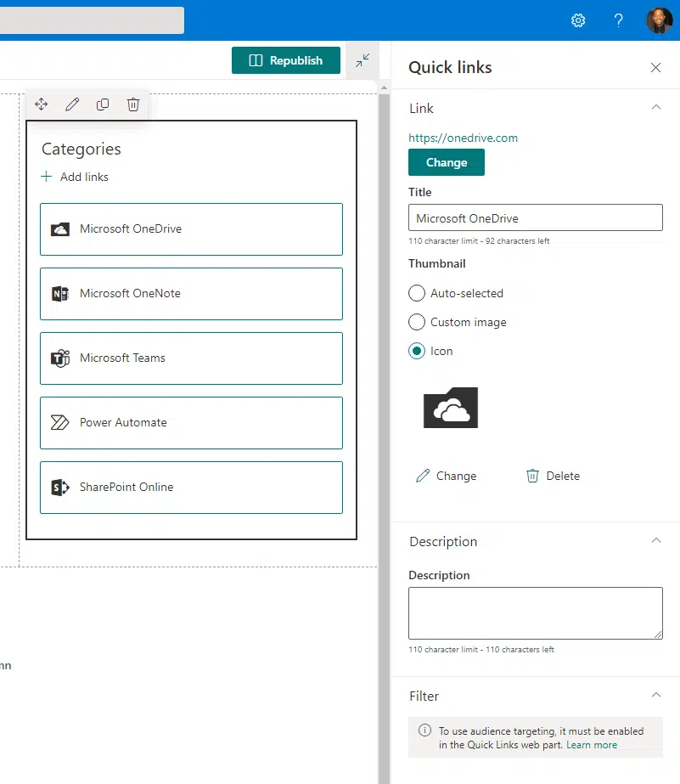Open the user profile picture
Viewport: 680px width, 784px height.
659,20
